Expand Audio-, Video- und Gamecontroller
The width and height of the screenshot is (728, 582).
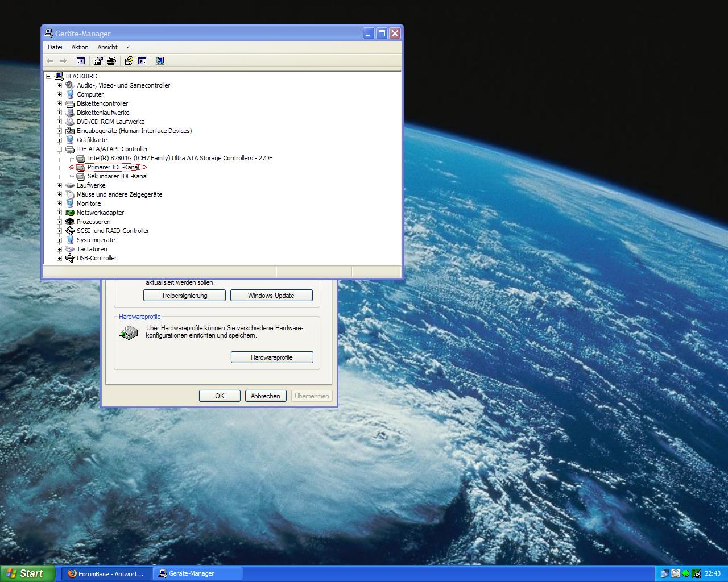click(x=59, y=85)
